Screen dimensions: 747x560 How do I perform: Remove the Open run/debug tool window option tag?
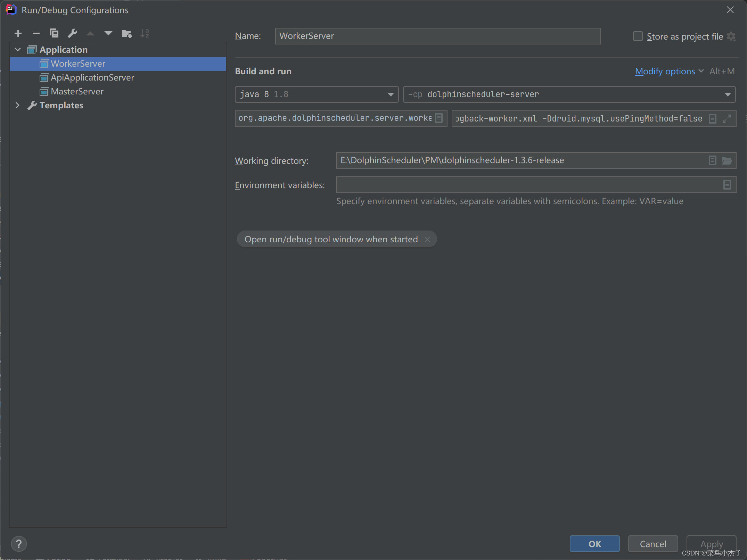pos(427,240)
